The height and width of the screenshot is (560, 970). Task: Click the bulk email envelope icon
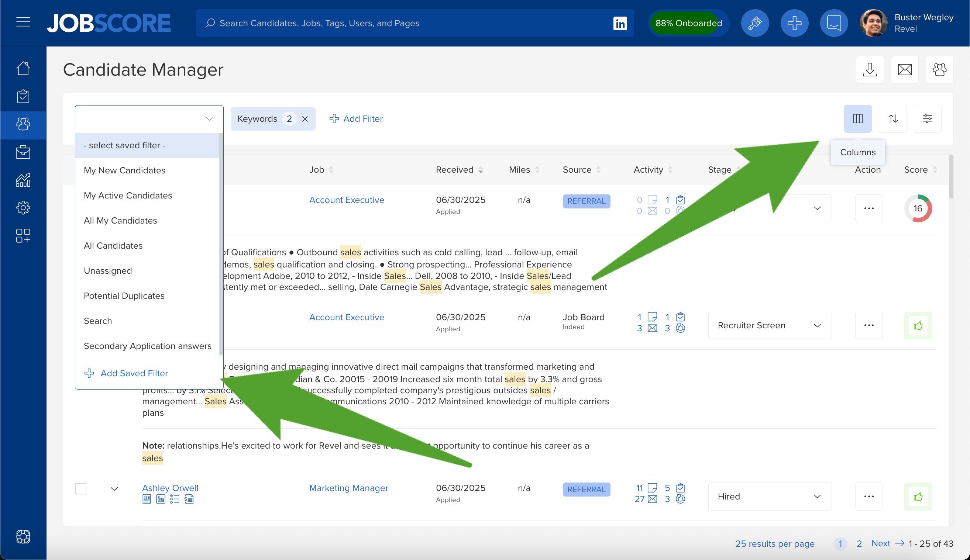click(x=905, y=70)
